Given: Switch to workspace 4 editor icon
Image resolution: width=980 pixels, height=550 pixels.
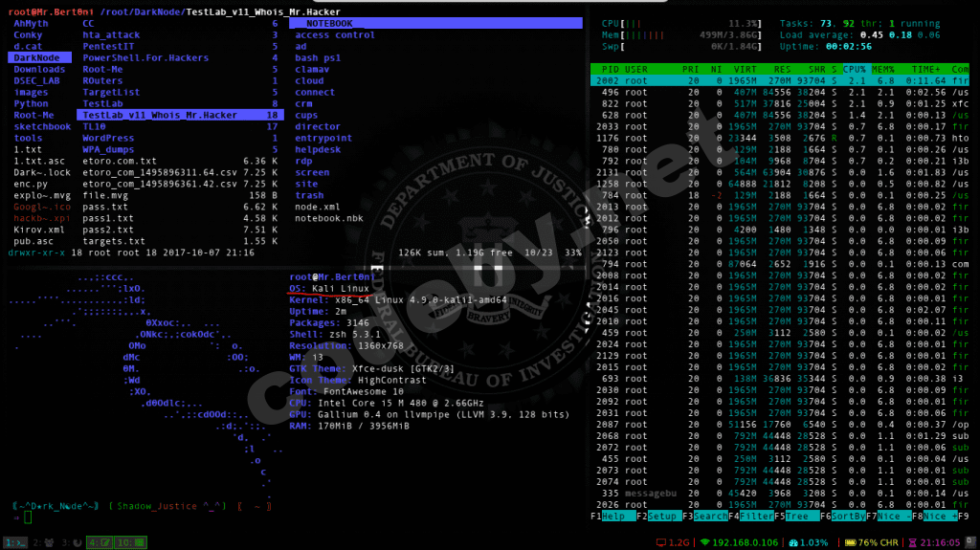Looking at the screenshot, I should coord(100,542).
